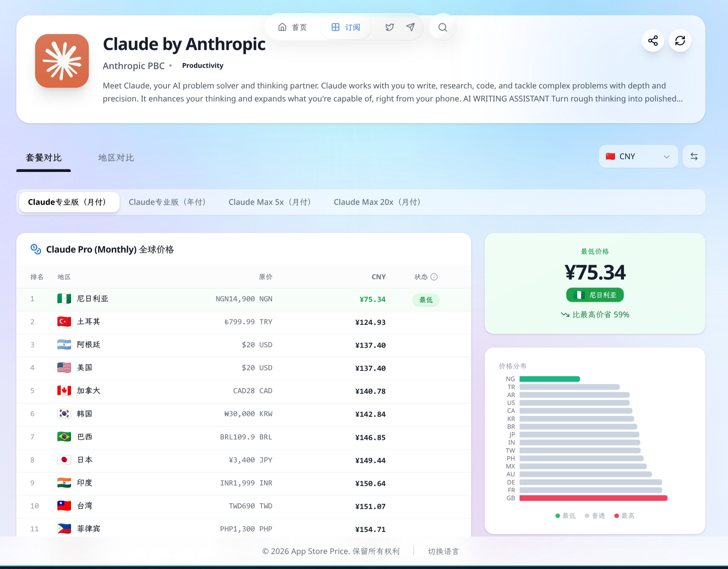Click the United States flag in row 4

64,368
